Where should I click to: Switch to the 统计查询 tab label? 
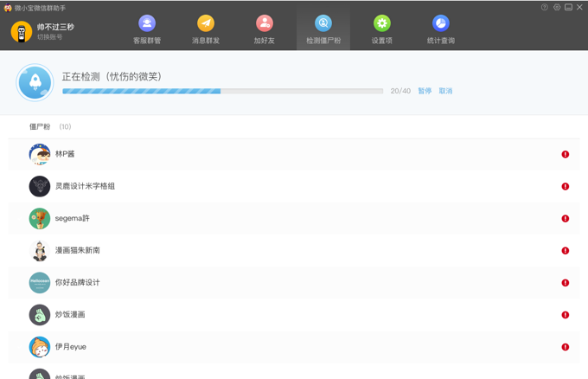click(x=441, y=41)
